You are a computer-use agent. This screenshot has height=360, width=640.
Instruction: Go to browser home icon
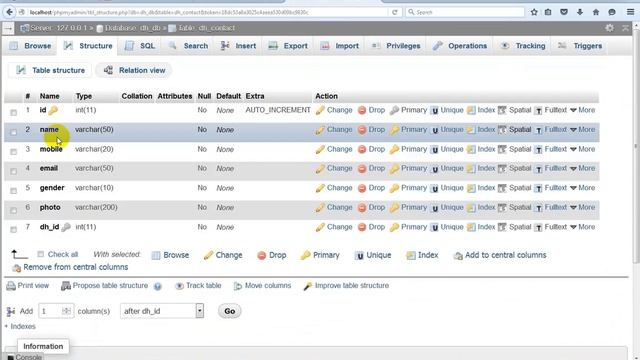[596, 12]
